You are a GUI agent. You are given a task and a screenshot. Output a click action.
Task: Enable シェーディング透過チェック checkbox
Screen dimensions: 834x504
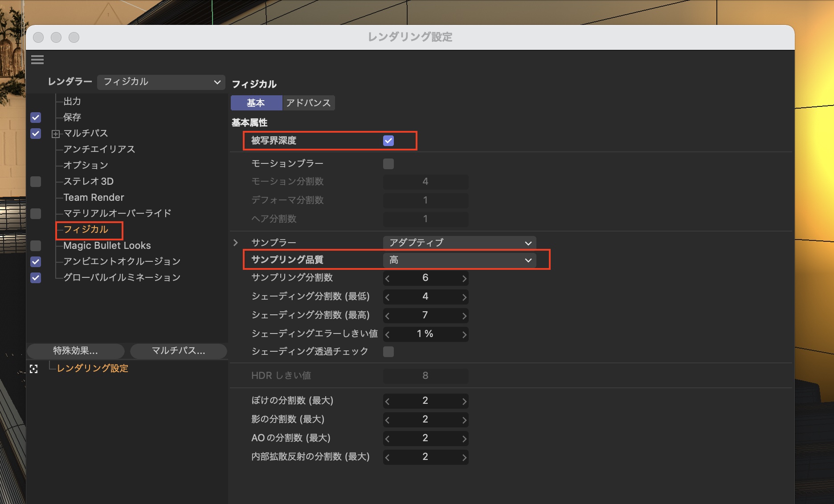point(388,352)
